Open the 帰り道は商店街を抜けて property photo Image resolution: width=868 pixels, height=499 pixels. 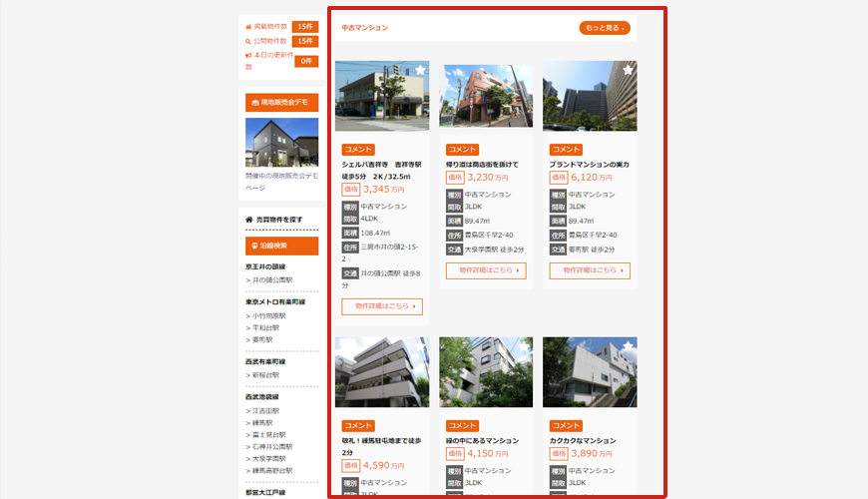click(486, 97)
